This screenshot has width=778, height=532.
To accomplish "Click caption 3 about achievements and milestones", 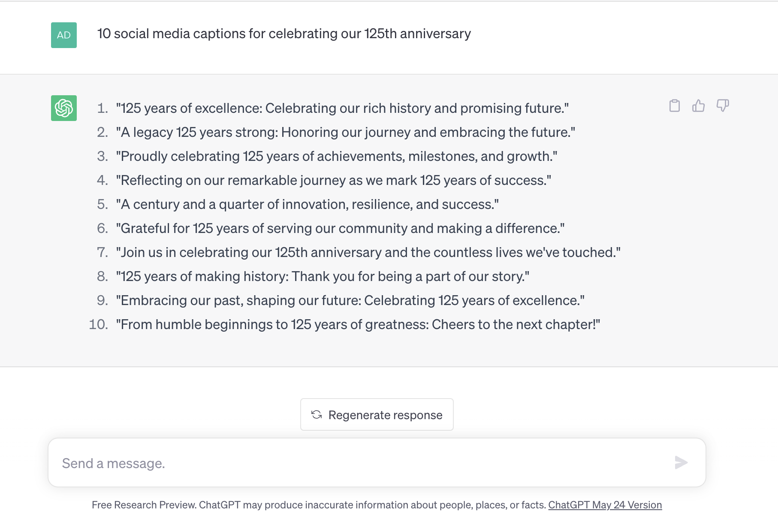I will coord(337,156).
